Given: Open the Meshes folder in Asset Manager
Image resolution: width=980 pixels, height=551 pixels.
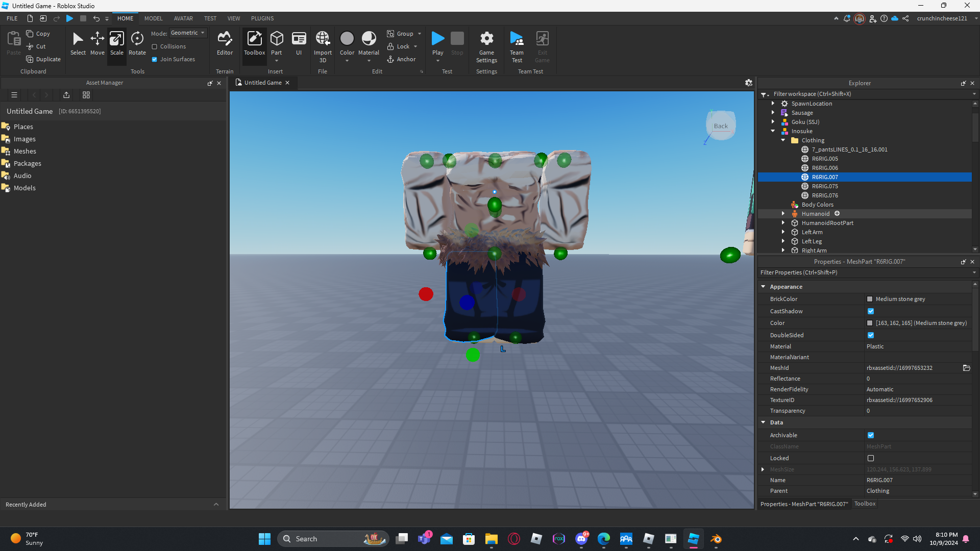Looking at the screenshot, I should click(x=25, y=151).
